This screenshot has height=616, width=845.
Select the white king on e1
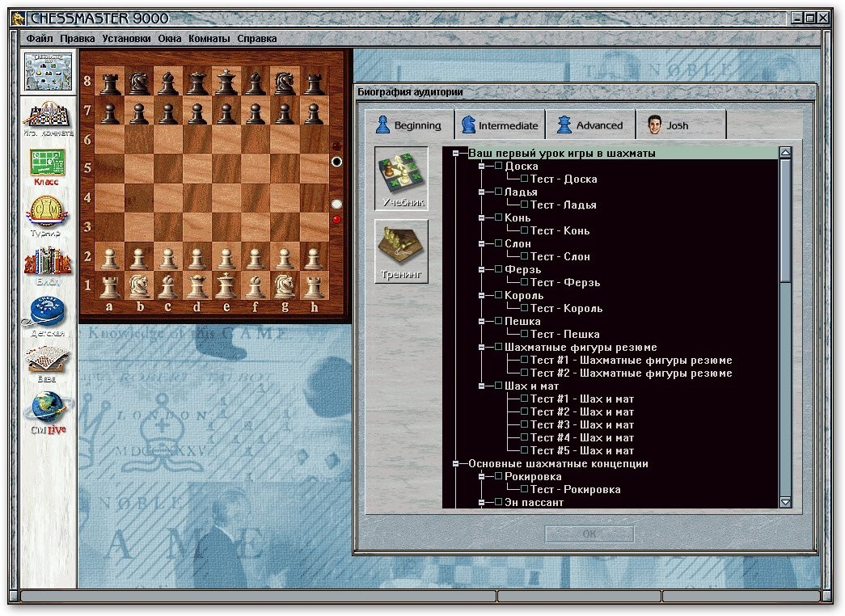tap(226, 285)
